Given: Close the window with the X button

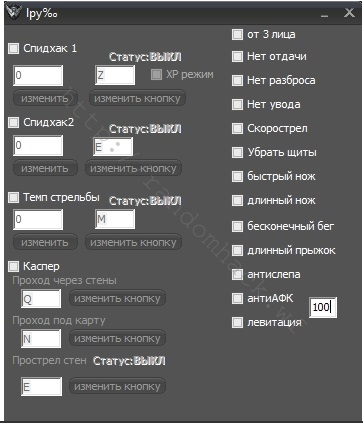Looking at the screenshot, I should point(349,13).
